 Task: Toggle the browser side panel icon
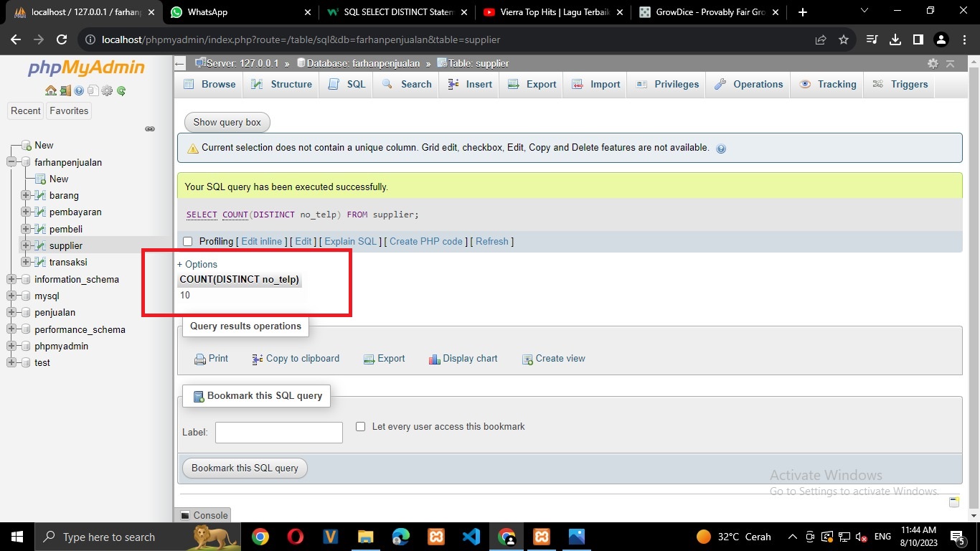click(x=918, y=39)
